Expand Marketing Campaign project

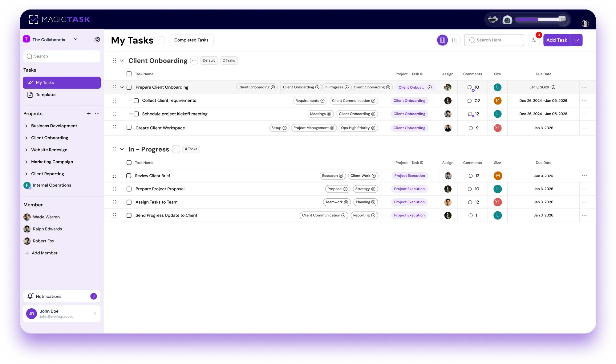click(26, 162)
